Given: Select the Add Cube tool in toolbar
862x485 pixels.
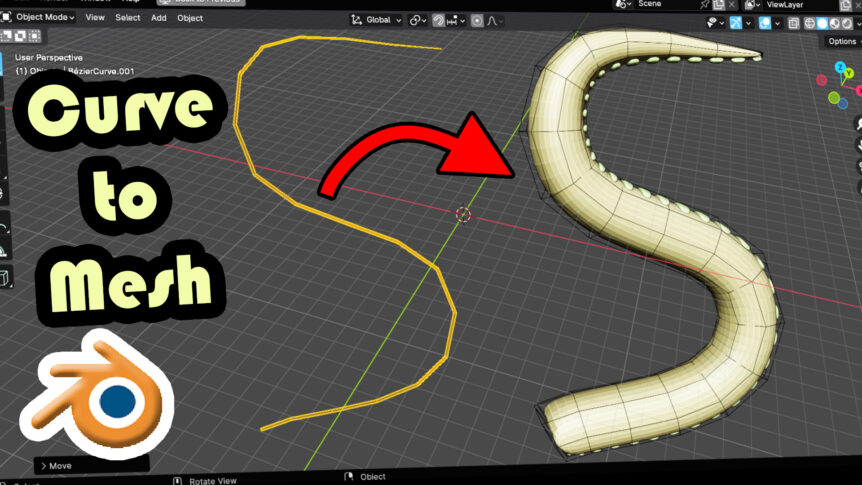Looking at the screenshot, I should 5,278.
